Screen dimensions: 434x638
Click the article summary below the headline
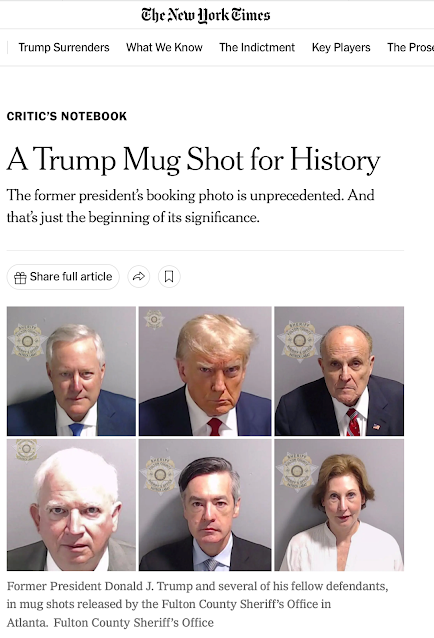190,206
